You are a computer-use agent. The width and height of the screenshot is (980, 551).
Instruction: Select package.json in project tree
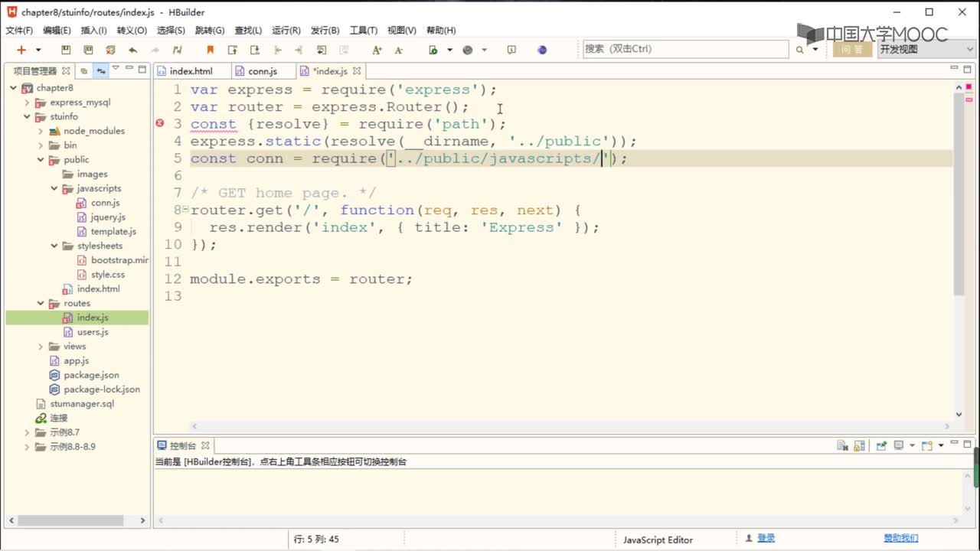click(x=91, y=375)
